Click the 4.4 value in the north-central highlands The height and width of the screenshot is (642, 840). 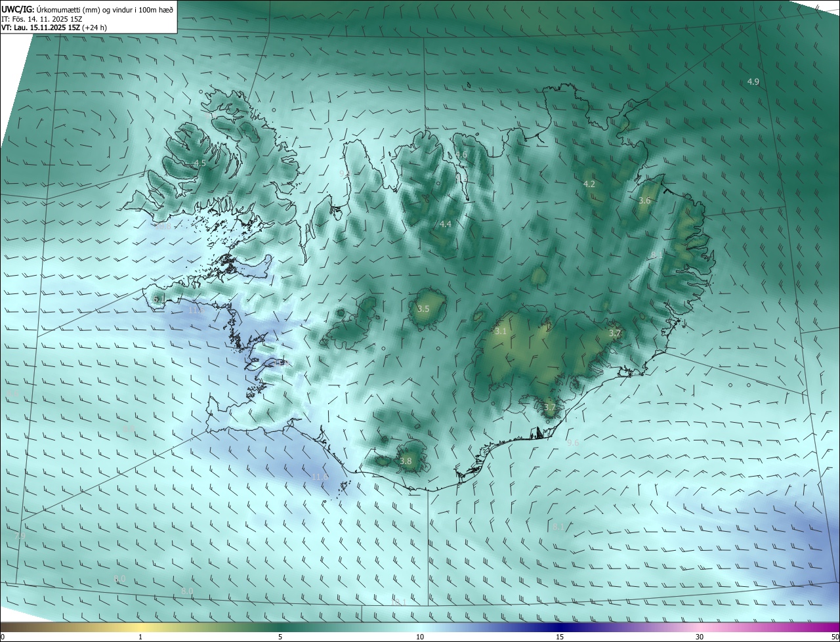click(446, 225)
